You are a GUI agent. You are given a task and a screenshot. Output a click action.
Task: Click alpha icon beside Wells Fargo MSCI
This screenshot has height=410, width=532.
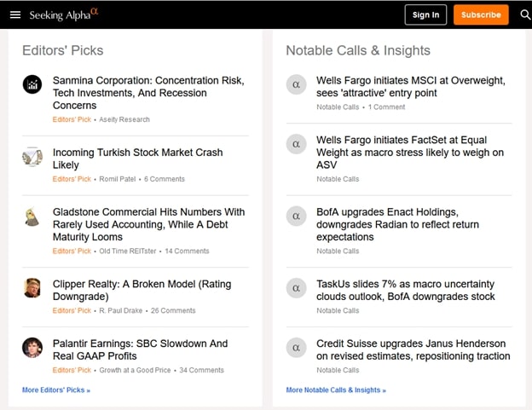point(296,84)
